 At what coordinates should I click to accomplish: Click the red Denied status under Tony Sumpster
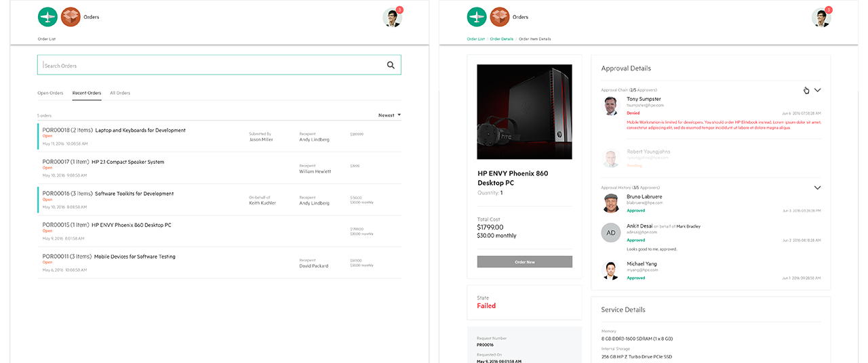(633, 113)
